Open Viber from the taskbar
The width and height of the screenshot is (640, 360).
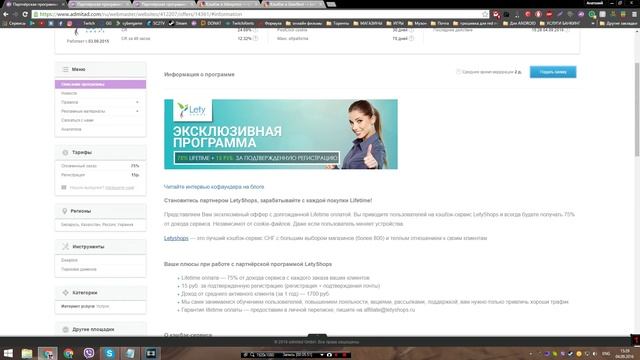pos(89,353)
